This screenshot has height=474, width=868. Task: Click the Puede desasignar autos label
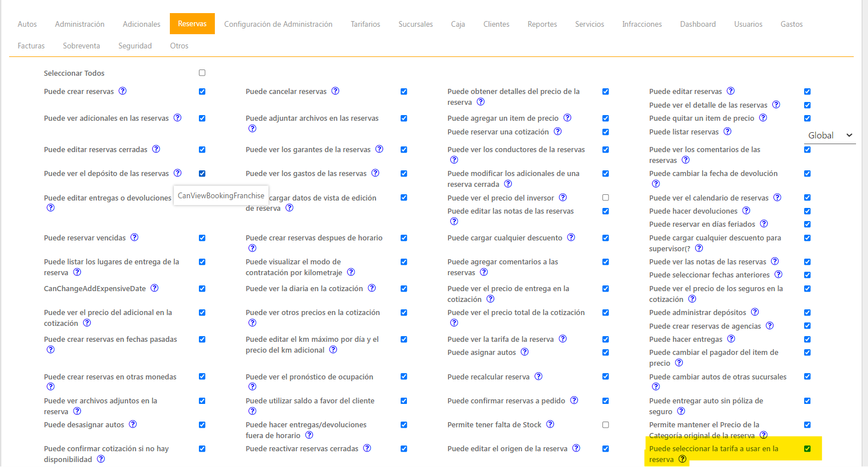point(84,425)
